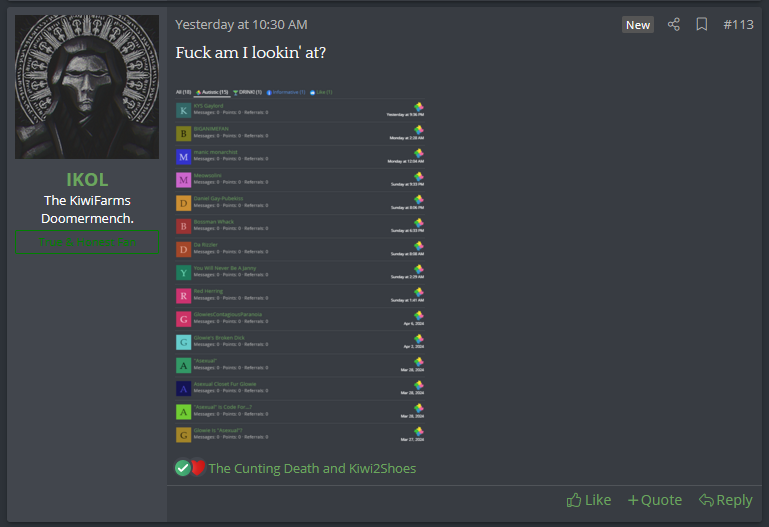The image size is (769, 527).
Task: Click the share icon in post header
Action: pyautogui.click(x=674, y=24)
